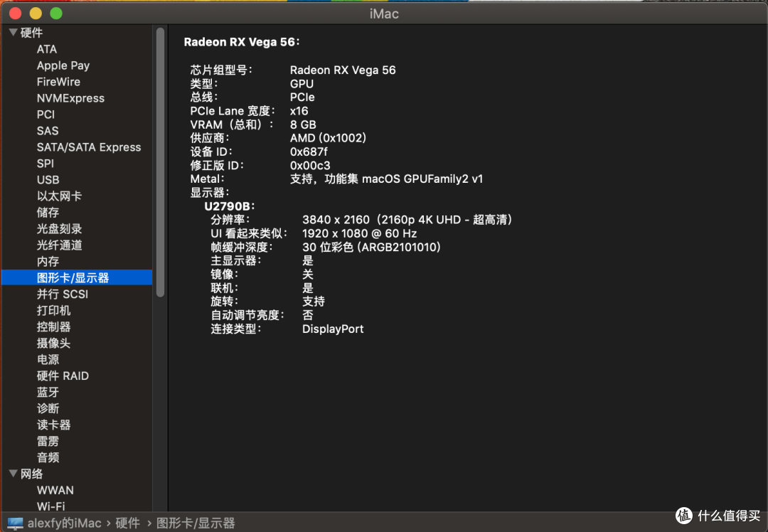Select 控制器 controller entry
This screenshot has width=768, height=532.
53,326
